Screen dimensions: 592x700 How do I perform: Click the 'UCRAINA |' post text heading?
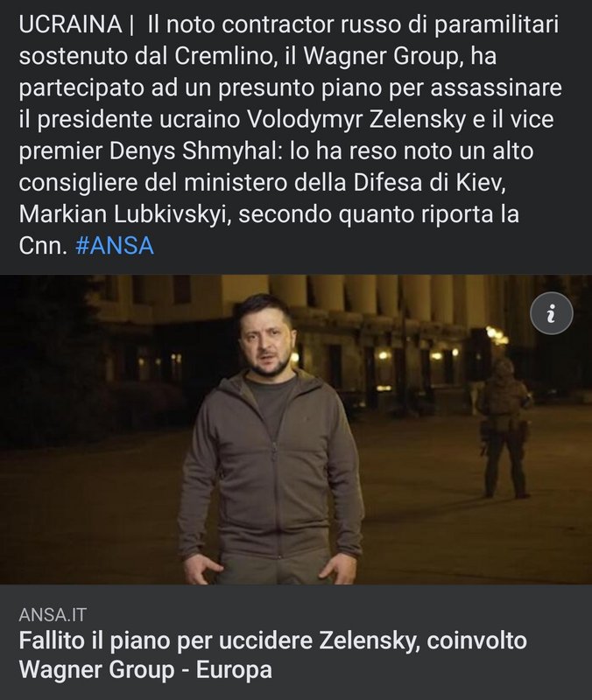pos(76,24)
